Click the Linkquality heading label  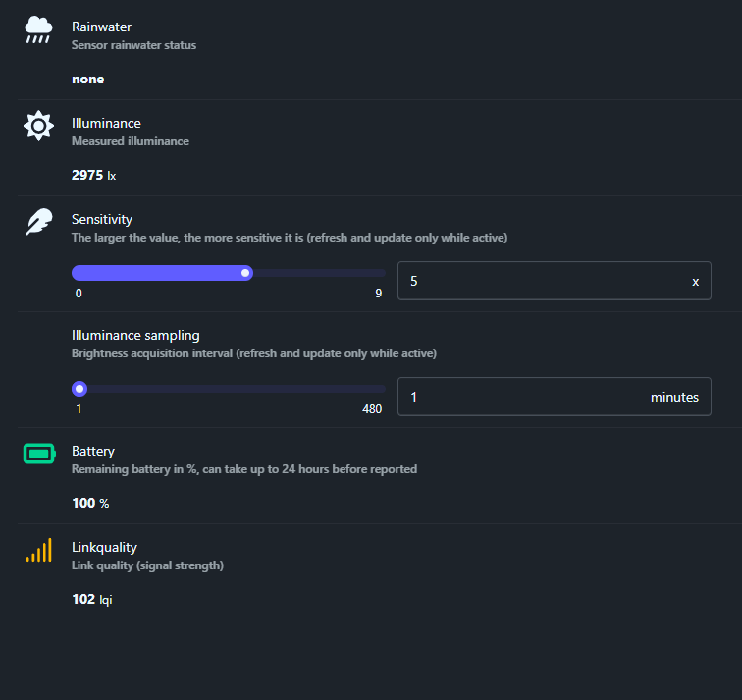[x=104, y=547]
